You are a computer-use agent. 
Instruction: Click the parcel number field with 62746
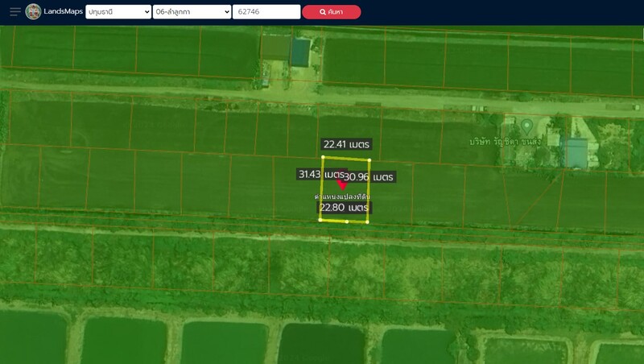coord(266,12)
